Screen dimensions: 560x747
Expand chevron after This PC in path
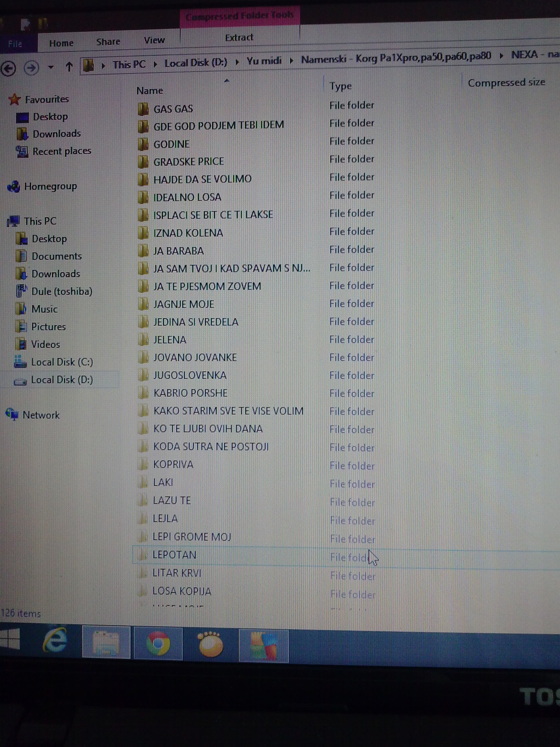tap(155, 64)
